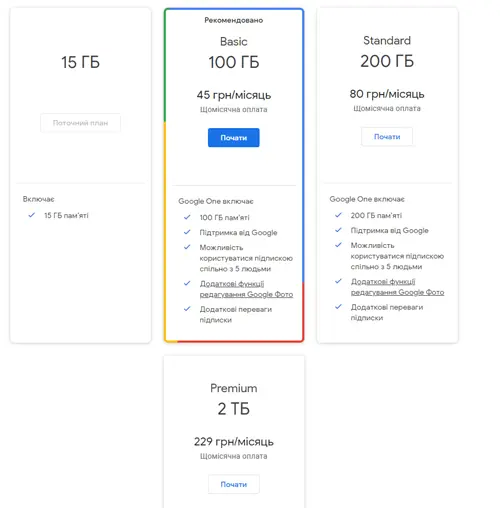Click Standard's Підтримка від Google checkmark
Image resolution: width=500 pixels, height=508 pixels.
click(x=338, y=230)
